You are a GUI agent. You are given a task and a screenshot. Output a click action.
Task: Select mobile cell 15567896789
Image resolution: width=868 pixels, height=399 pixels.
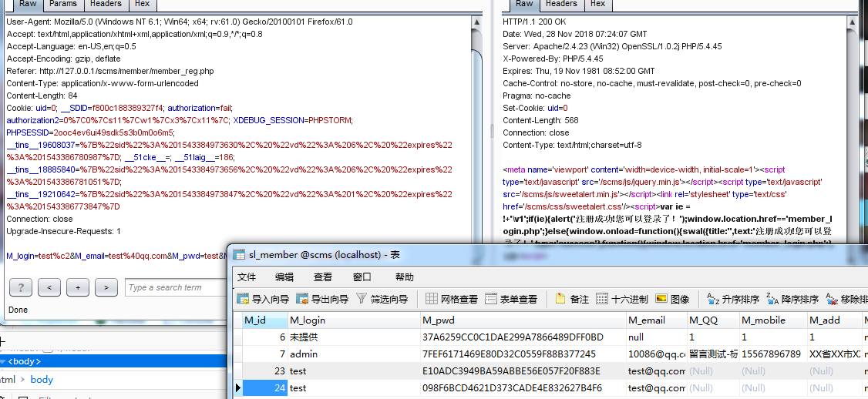click(775, 354)
